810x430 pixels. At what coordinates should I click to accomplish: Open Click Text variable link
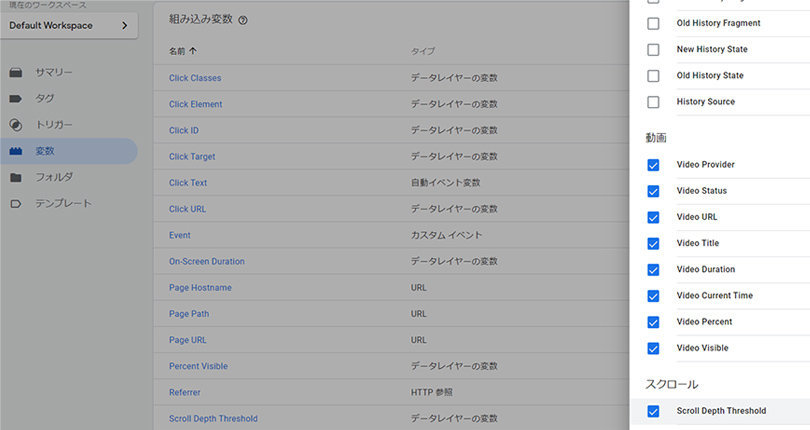[188, 183]
